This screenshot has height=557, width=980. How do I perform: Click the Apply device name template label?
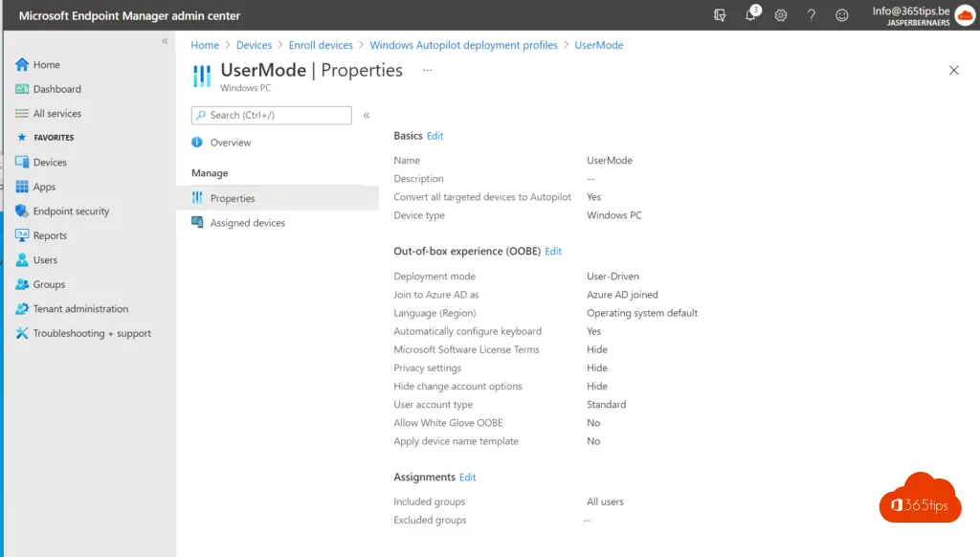pyautogui.click(x=456, y=441)
